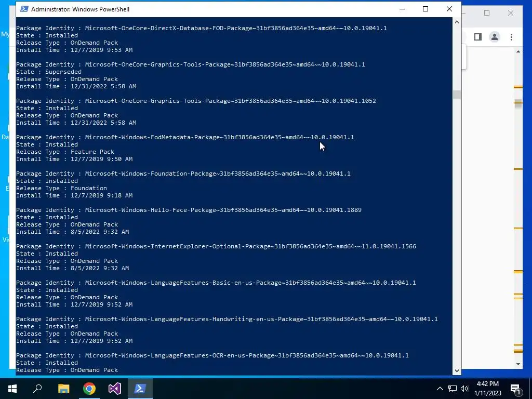Select the PowerShell taskbar icon
The image size is (532, 399).
(140, 389)
